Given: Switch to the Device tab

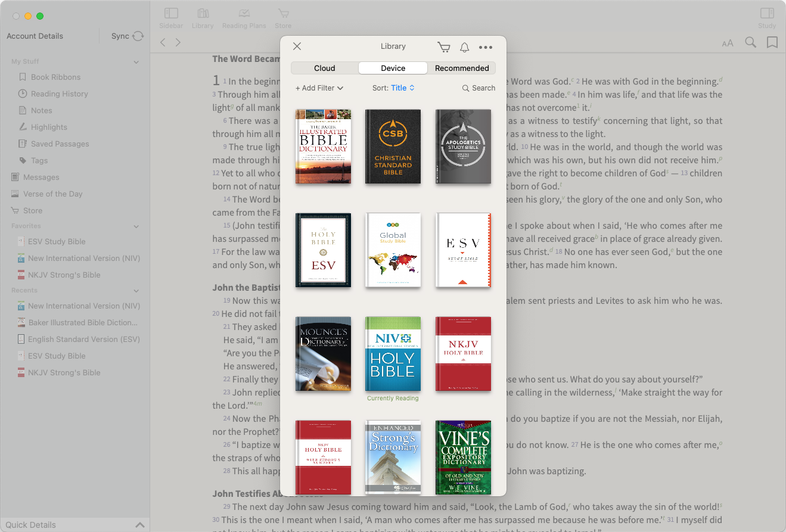Looking at the screenshot, I should 393,68.
